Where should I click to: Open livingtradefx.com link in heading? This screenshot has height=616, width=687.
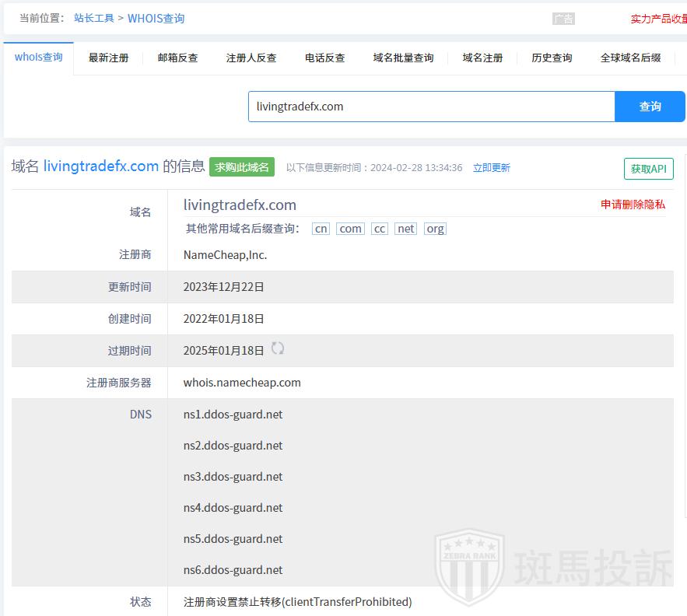(101, 166)
